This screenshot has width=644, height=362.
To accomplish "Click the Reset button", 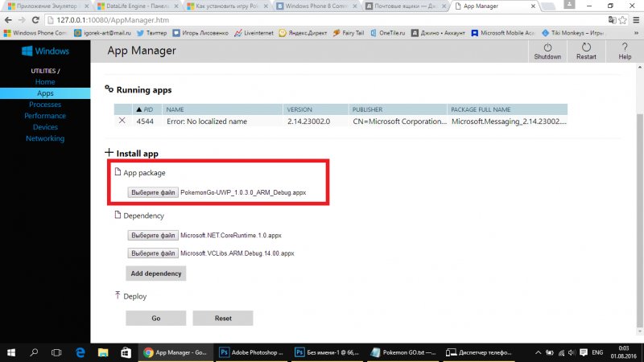I will [223, 318].
